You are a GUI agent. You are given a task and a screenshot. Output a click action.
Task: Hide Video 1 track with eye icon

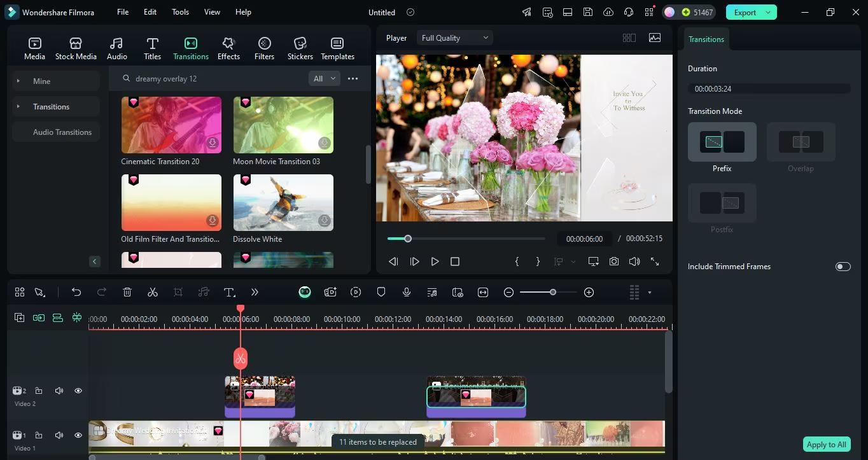tap(78, 435)
